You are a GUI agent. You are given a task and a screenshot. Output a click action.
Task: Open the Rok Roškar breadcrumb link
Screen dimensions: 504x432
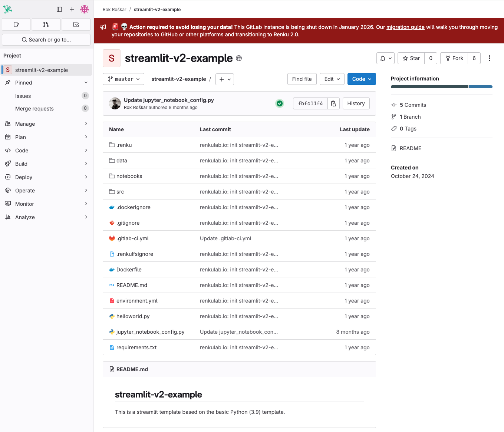[115, 10]
